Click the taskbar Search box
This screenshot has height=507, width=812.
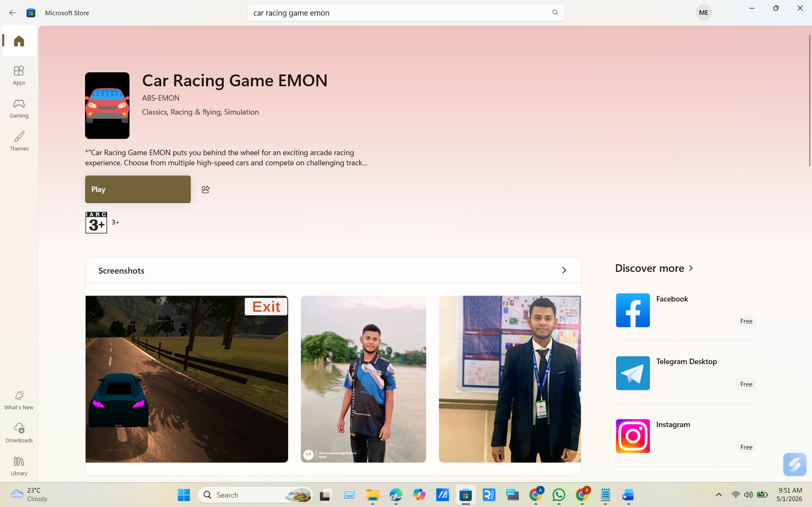tap(255, 495)
